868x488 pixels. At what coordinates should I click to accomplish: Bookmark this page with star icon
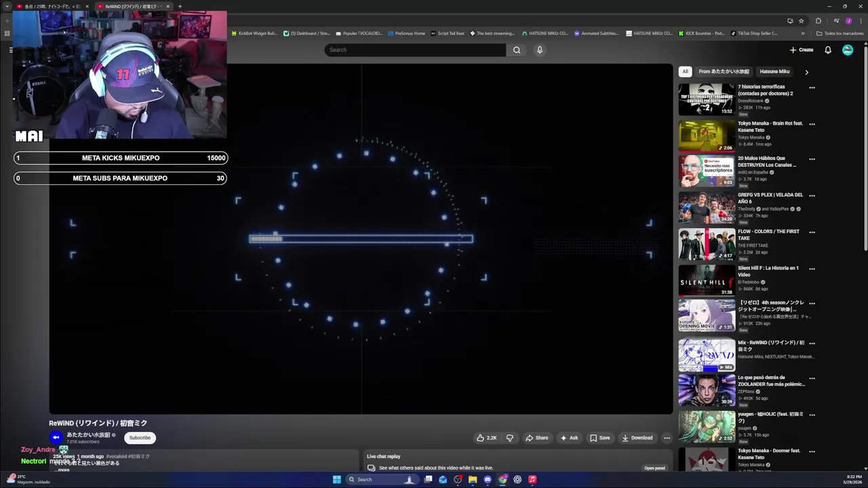(x=801, y=20)
